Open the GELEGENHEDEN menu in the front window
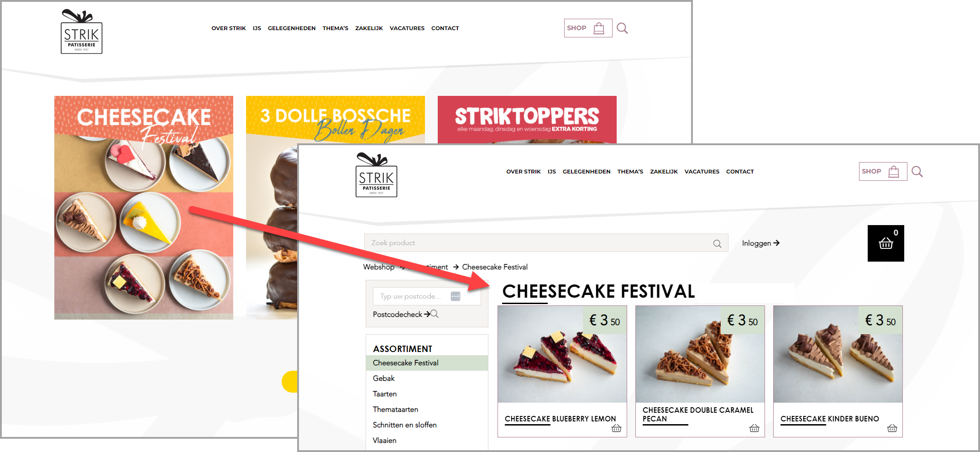This screenshot has width=980, height=452. [587, 172]
